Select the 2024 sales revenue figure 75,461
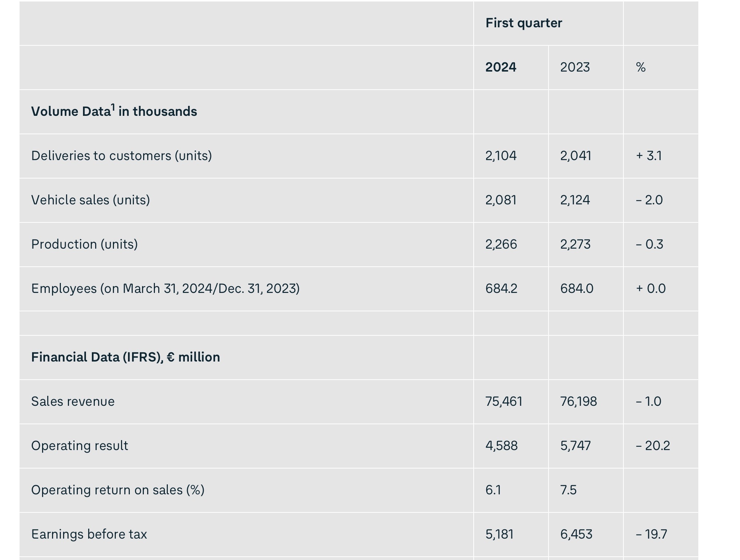This screenshot has height=560, width=740. 504,401
